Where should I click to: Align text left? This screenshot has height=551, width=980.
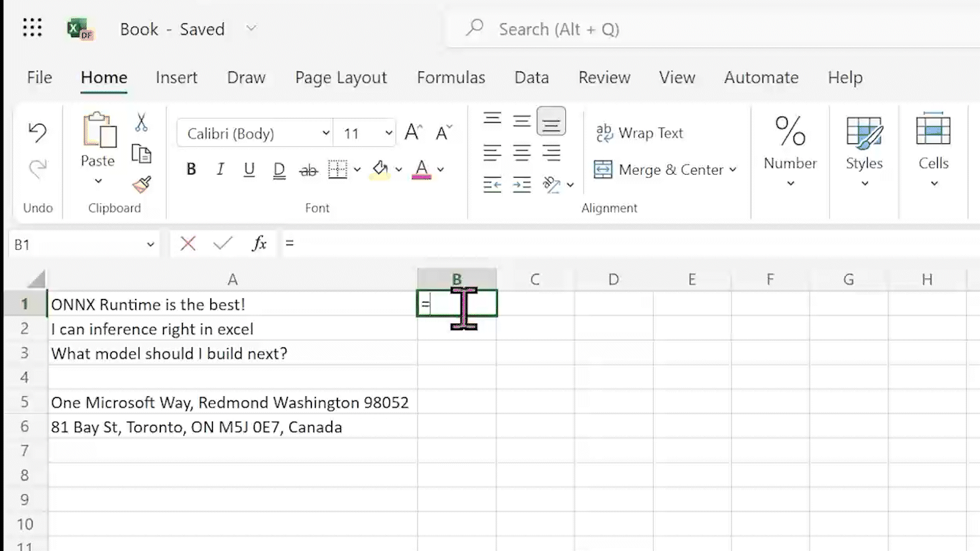click(492, 153)
